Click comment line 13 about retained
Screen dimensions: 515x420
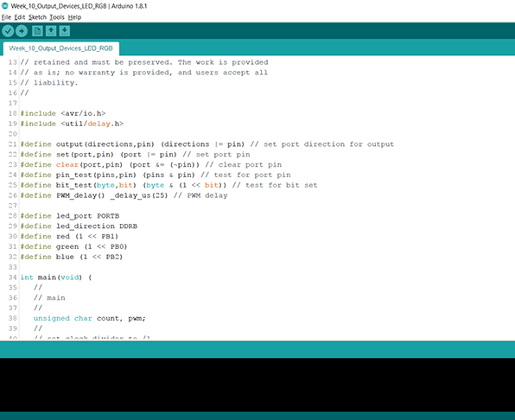tap(144, 62)
